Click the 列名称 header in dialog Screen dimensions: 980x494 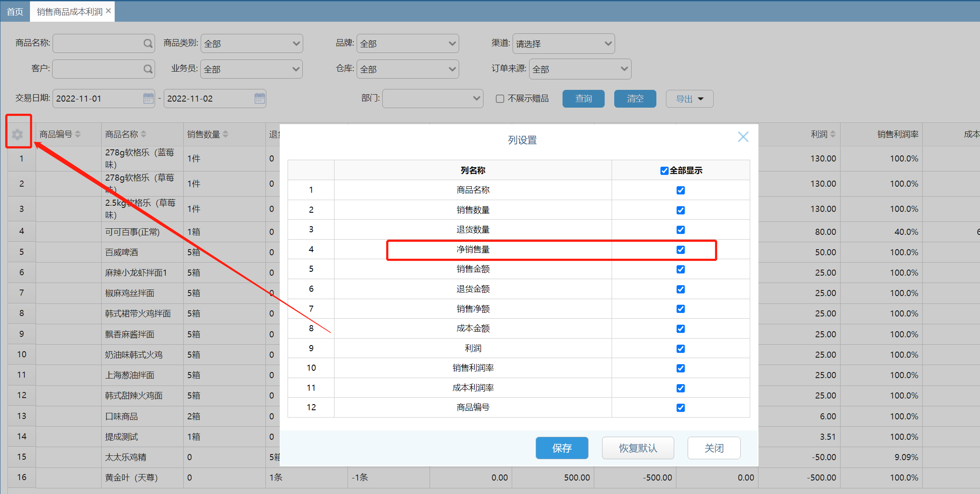(x=473, y=170)
